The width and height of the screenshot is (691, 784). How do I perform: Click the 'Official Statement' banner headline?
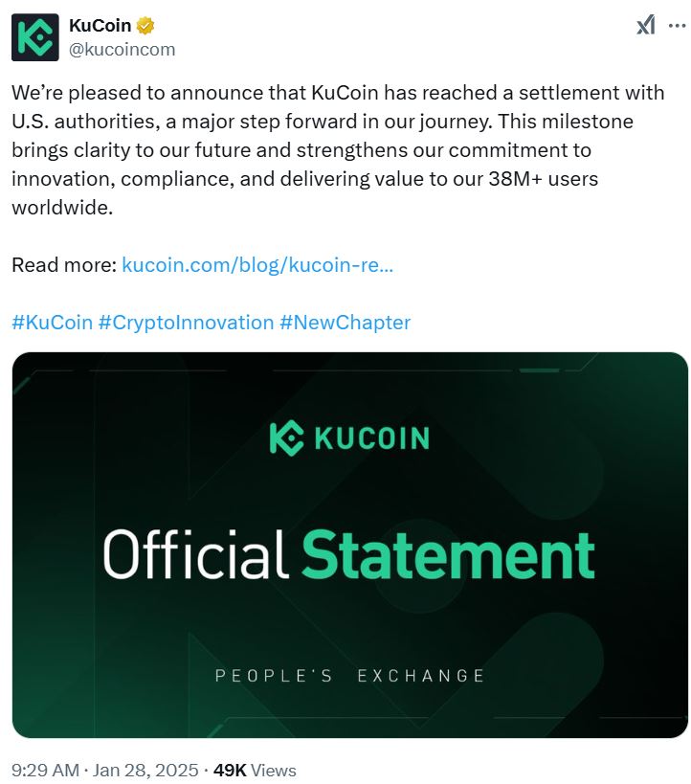[348, 555]
